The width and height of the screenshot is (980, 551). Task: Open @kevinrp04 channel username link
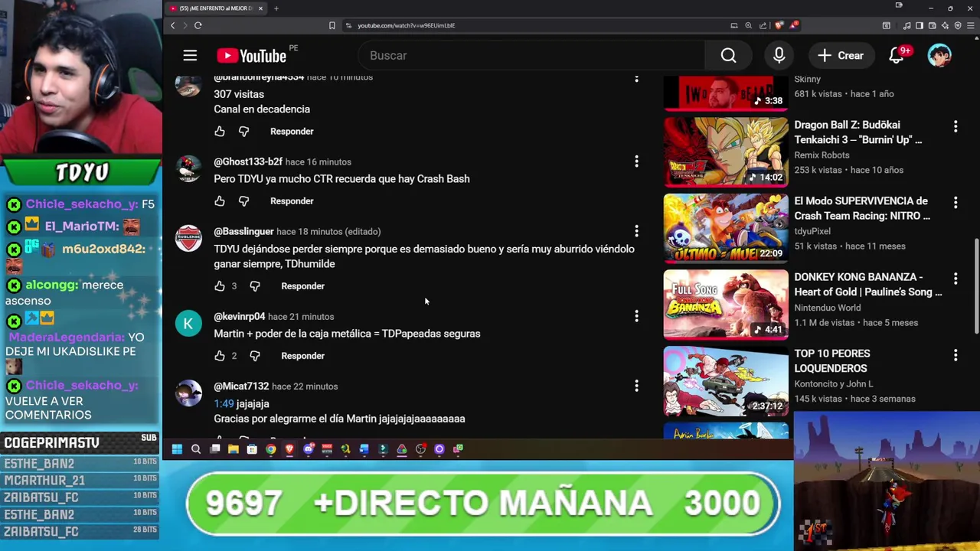(x=239, y=316)
